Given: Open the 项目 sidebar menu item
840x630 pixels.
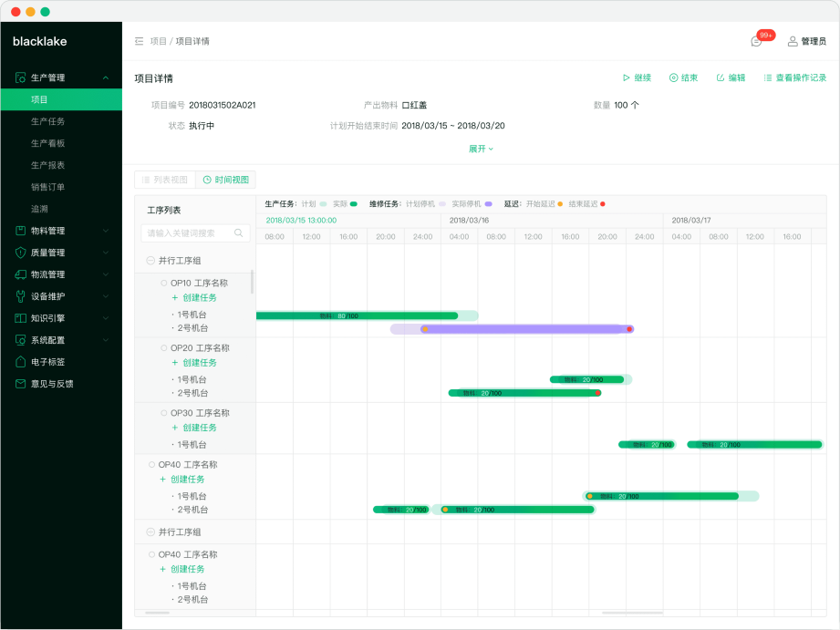Looking at the screenshot, I should tap(61, 99).
